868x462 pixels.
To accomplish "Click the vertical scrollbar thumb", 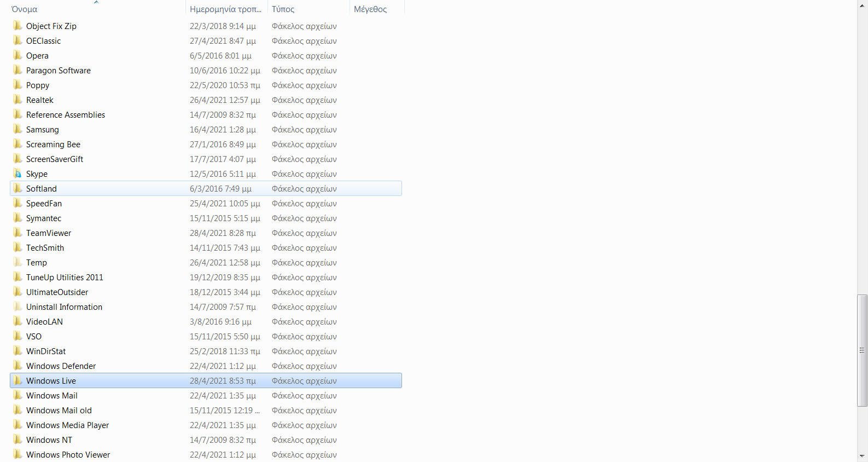I will [862, 350].
